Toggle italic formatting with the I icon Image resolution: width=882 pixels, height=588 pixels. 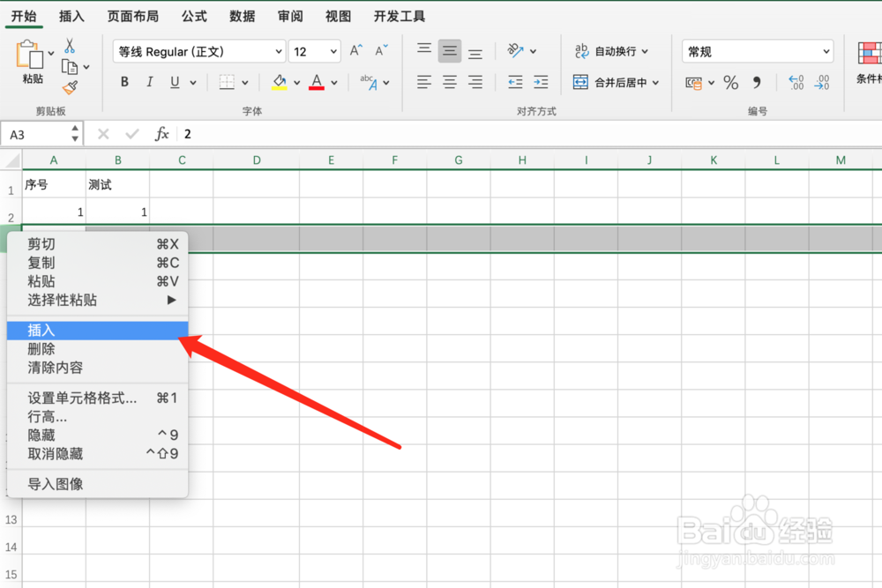click(x=149, y=81)
